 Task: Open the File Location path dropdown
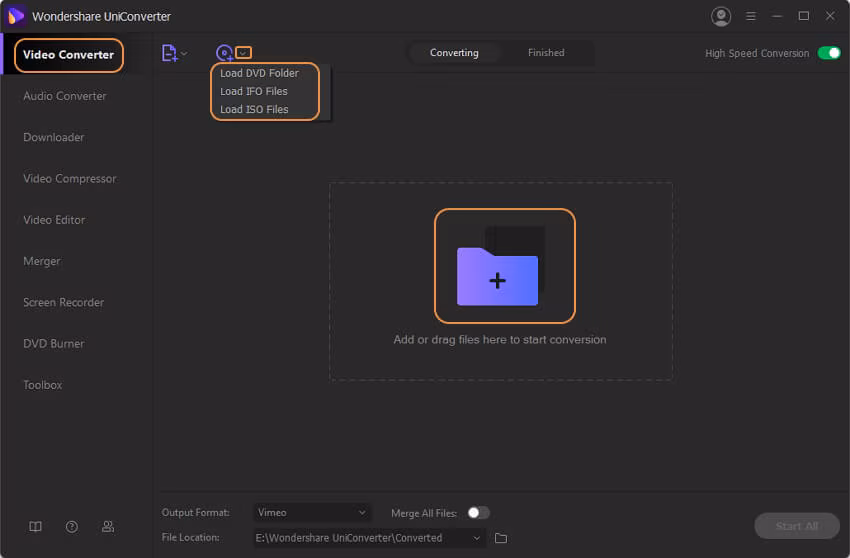(x=369, y=538)
